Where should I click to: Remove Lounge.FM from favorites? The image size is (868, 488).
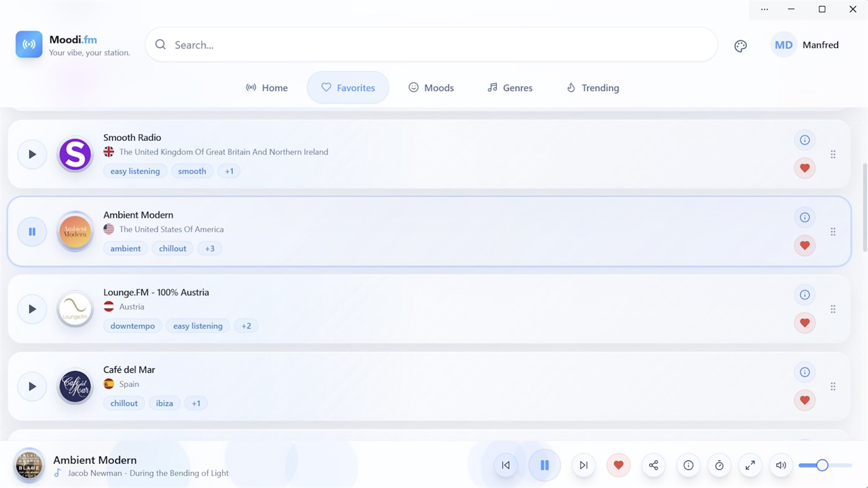805,323
